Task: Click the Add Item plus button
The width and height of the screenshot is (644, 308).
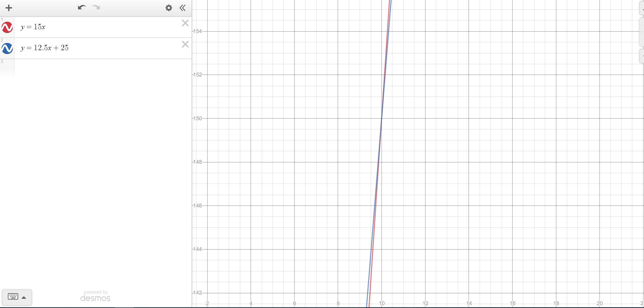Action: point(9,8)
